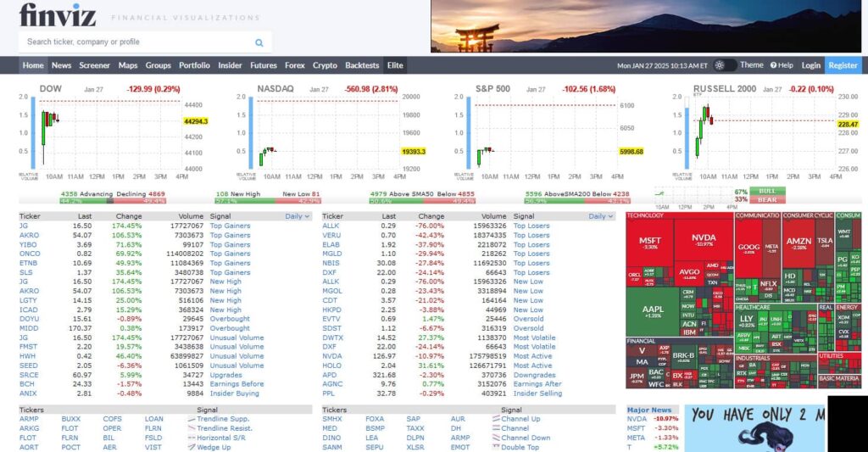Click ONCO change value 69.92%
The width and height of the screenshot is (868, 452).
(129, 254)
